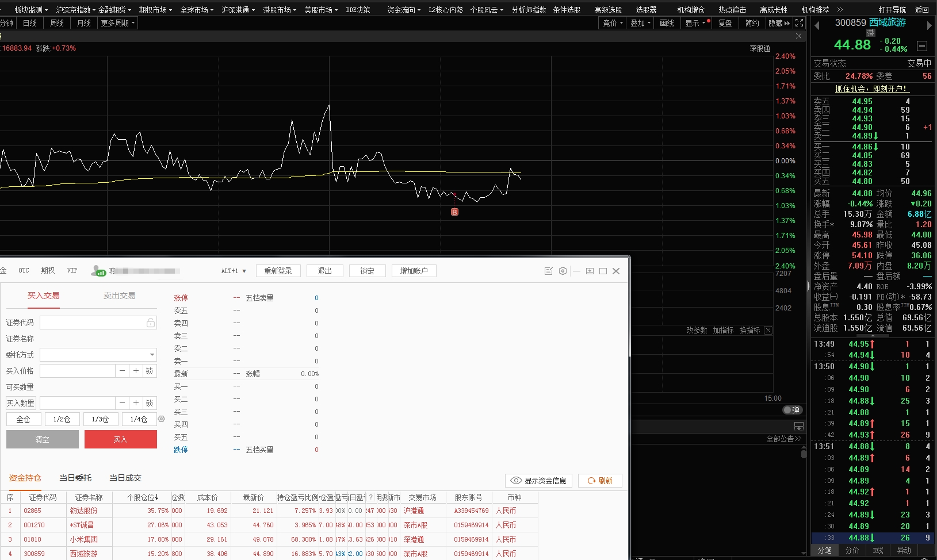The height and width of the screenshot is (560, 937).
Task: Open the ALT+1 account dropdown
Action: [x=234, y=271]
